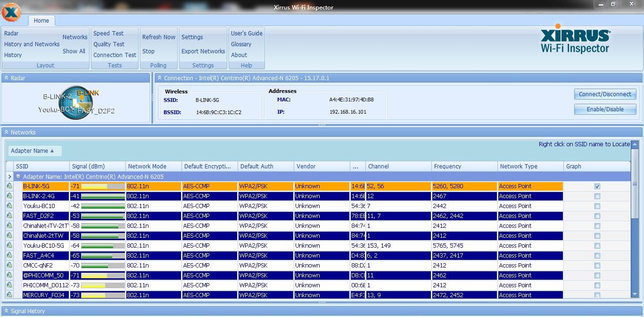Click the signal bar of B-LINK-5G
Screen dimensions: 644x317
point(103,186)
